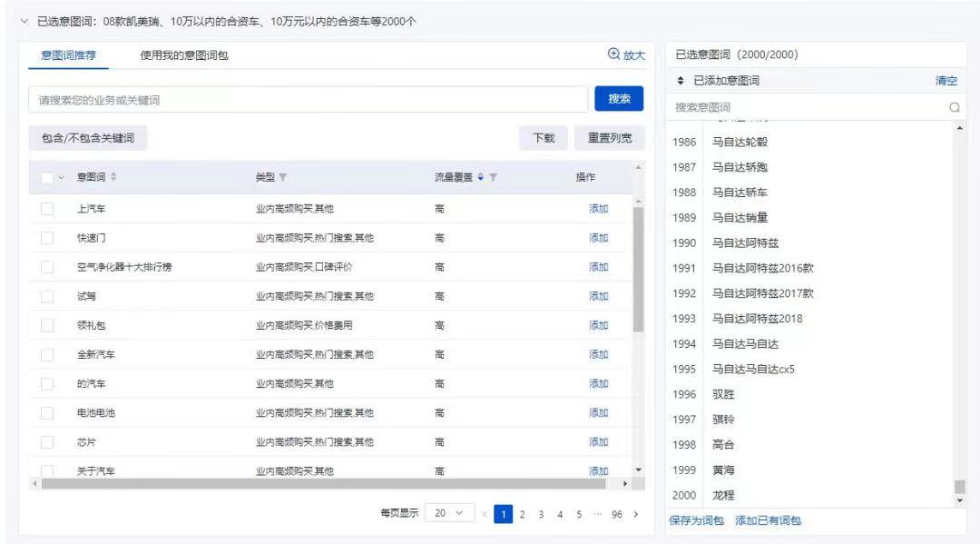
Task: Sort by 流量覆盖 sort arrows
Action: [481, 177]
